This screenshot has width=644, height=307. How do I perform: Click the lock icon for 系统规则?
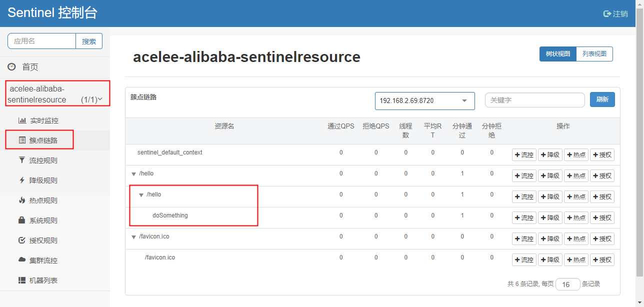coord(22,220)
